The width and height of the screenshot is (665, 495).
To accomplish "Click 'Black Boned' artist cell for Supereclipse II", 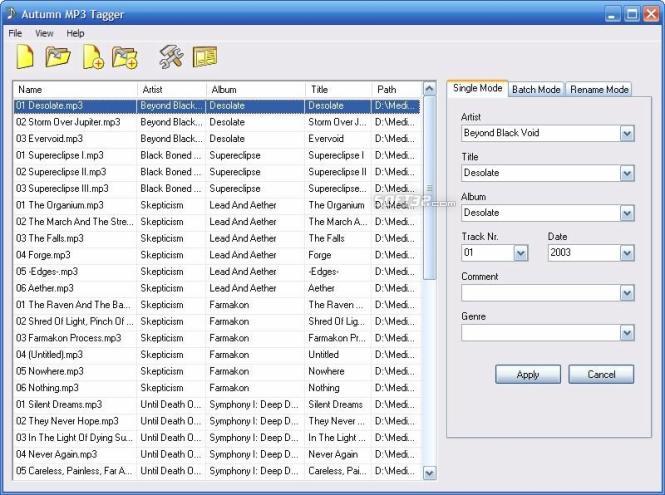I will pyautogui.click(x=170, y=172).
